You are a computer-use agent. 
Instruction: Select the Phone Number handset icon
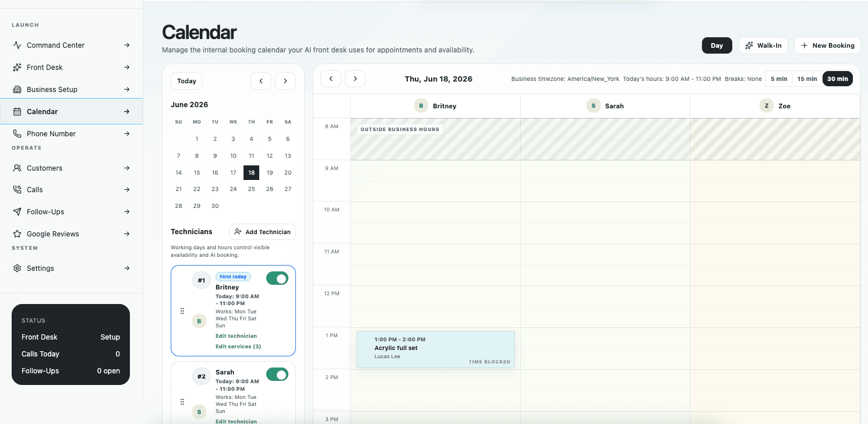[17, 134]
